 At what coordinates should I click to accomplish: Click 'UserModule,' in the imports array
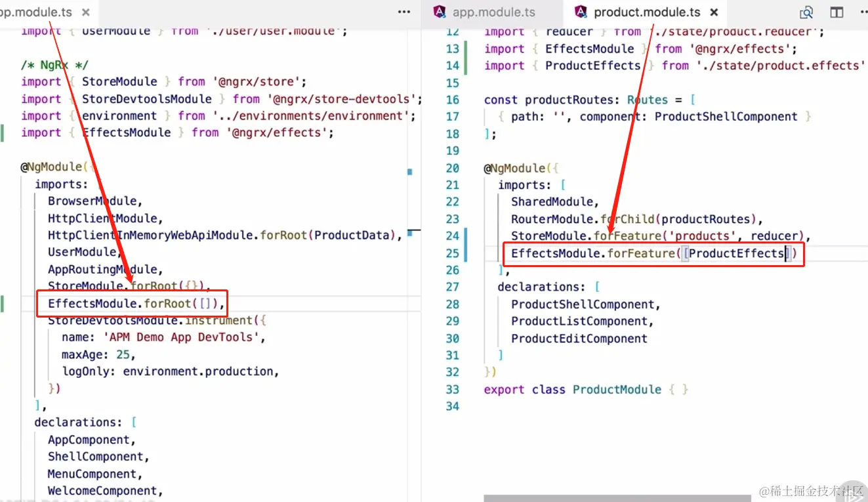pos(85,253)
